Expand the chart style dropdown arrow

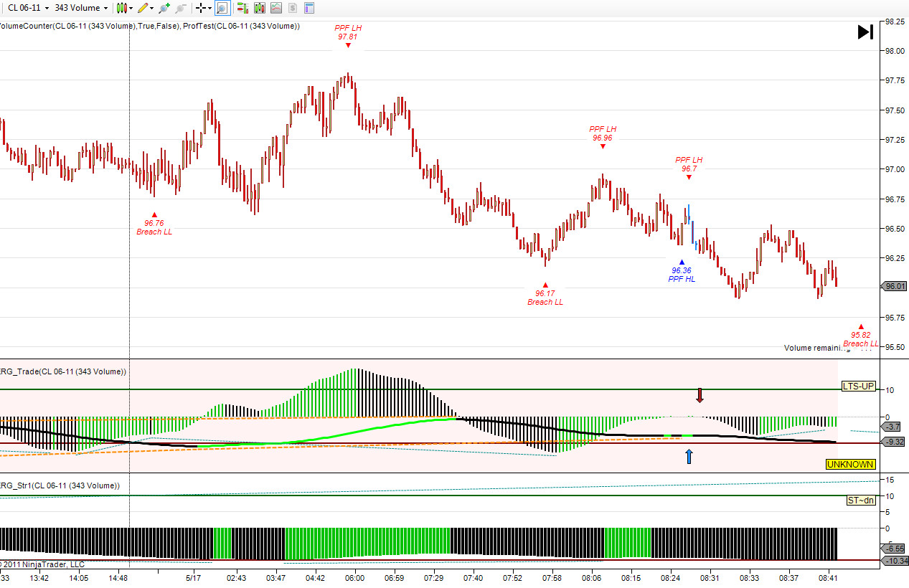[131, 9]
